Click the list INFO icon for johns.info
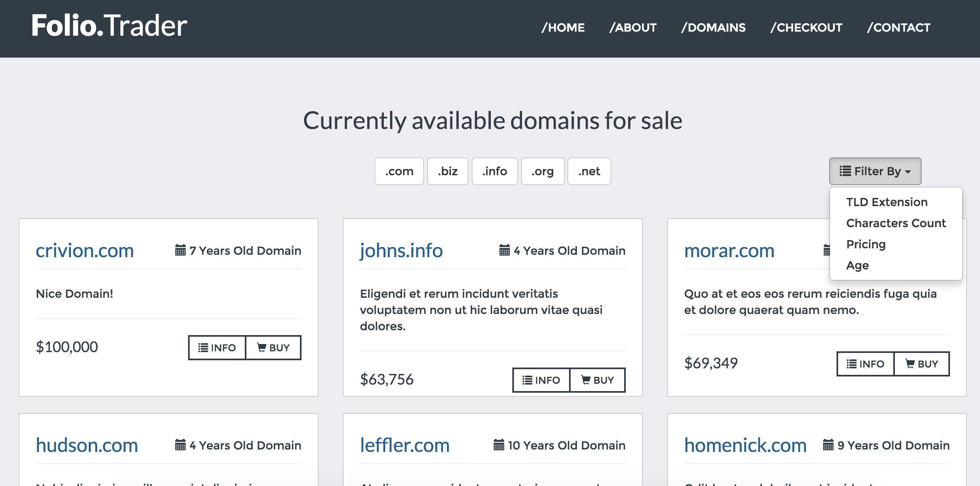The image size is (980, 486). point(527,380)
